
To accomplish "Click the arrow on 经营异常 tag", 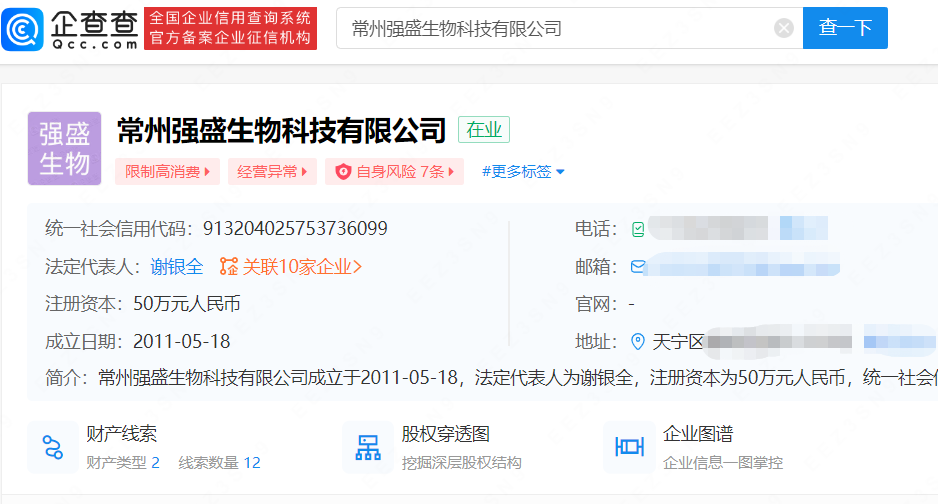I will coord(304,172).
